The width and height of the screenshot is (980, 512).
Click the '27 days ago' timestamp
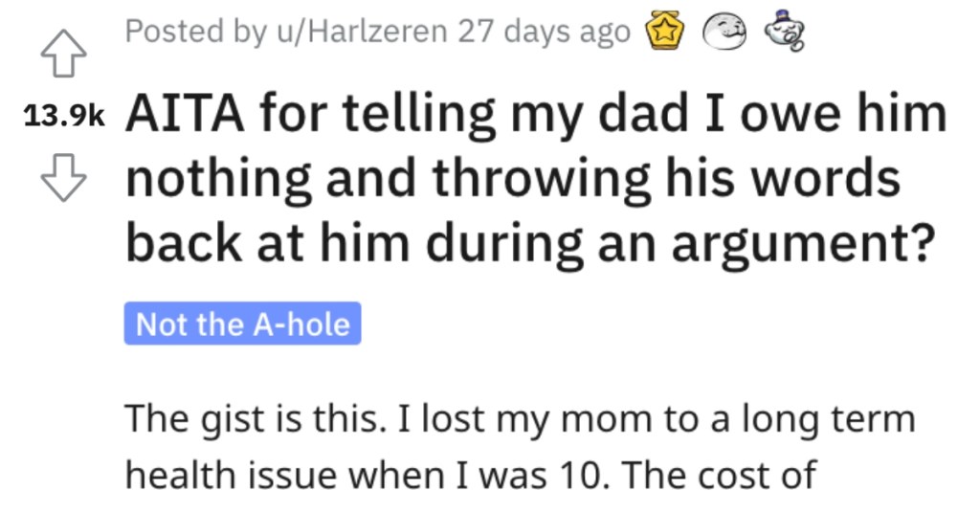coord(544,32)
